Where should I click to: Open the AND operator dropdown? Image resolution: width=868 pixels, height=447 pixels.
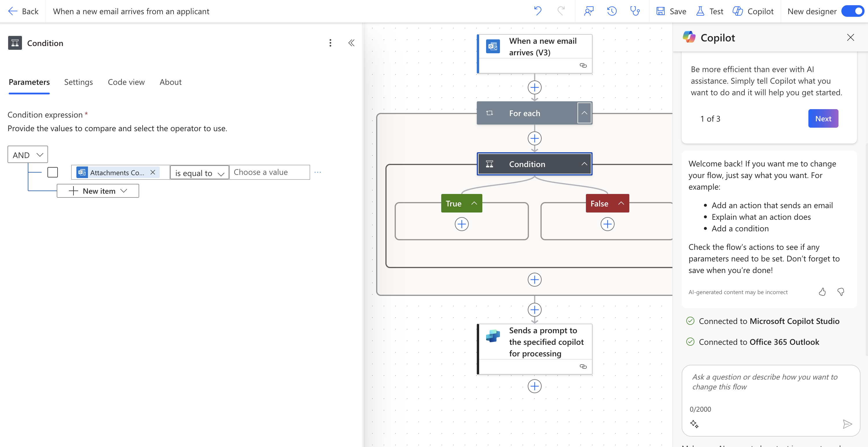[27, 155]
